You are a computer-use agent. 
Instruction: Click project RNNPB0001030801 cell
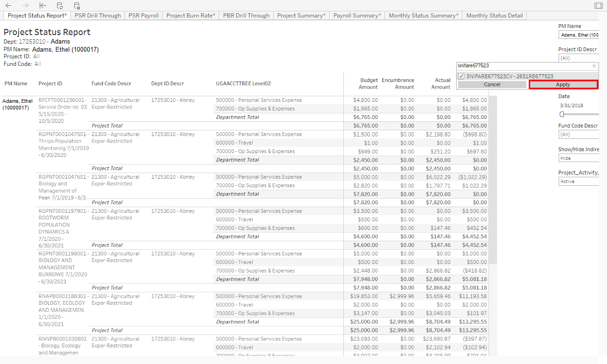click(x=63, y=346)
